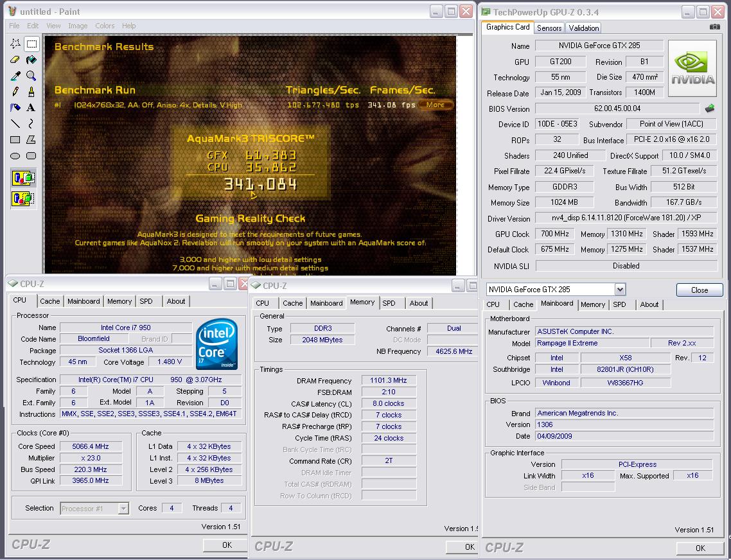Click the '2048 MBytes' memory size value

pyautogui.click(x=322, y=340)
